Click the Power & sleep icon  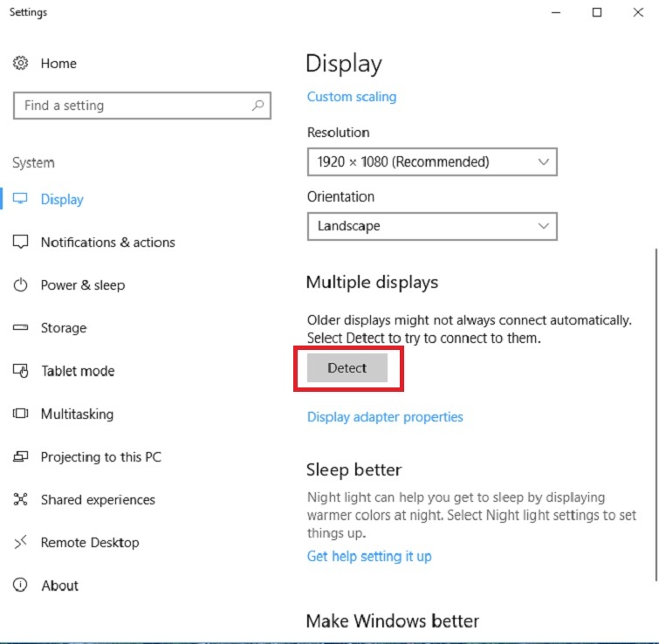coord(21,285)
